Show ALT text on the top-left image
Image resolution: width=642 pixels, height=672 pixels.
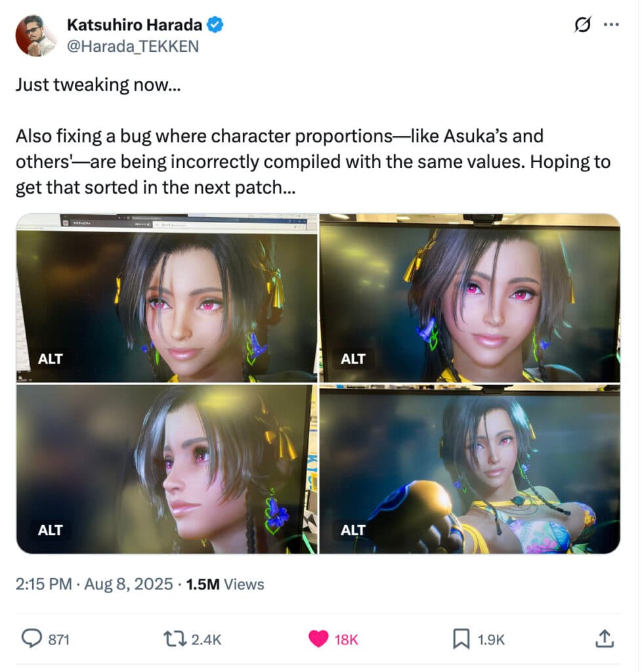click(x=50, y=359)
